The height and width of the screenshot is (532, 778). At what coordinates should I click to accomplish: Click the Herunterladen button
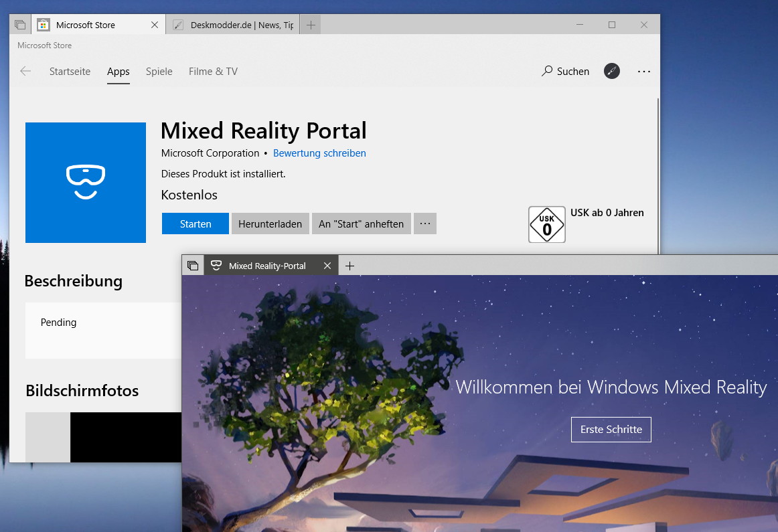click(270, 224)
